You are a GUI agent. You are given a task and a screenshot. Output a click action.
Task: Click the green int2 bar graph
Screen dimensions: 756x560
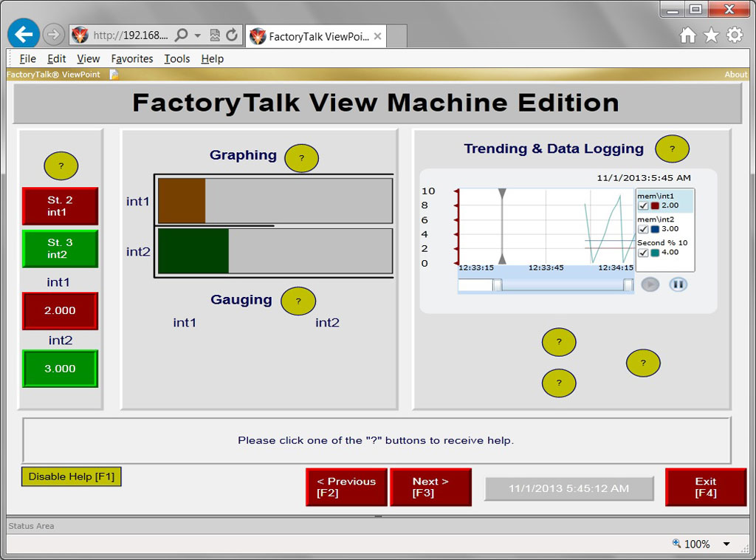[193, 251]
